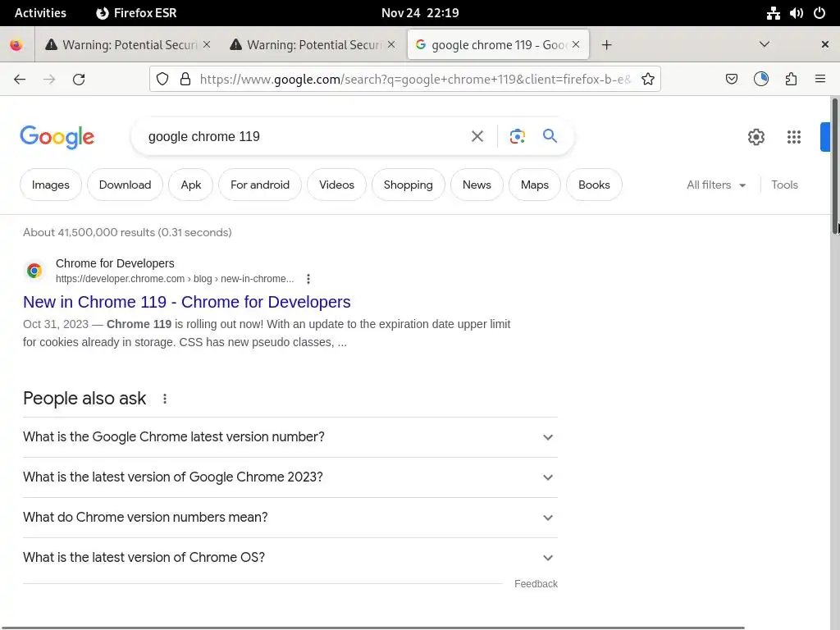The width and height of the screenshot is (840, 630).
Task: Expand 'What is the latest version of Google Chrome 2023?'
Action: (x=290, y=477)
